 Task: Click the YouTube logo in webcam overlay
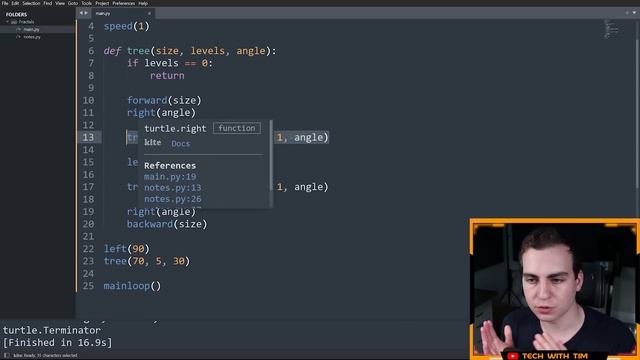point(513,356)
